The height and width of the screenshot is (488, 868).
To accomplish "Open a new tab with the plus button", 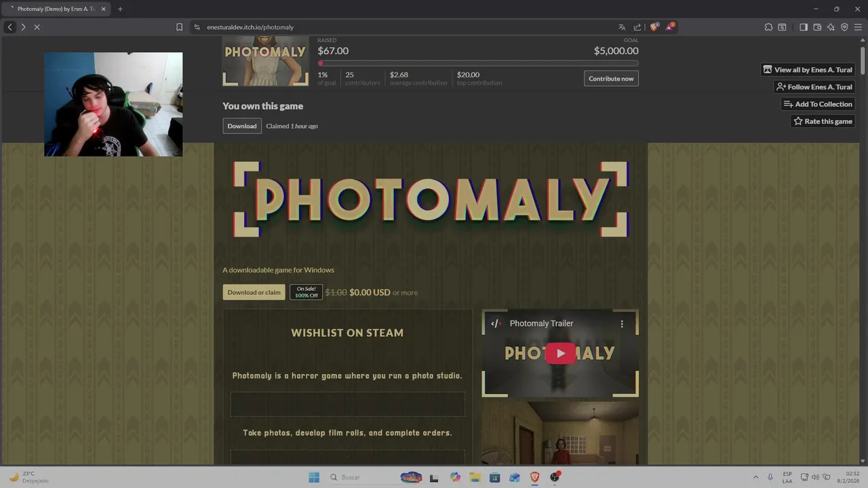I will tap(120, 9).
